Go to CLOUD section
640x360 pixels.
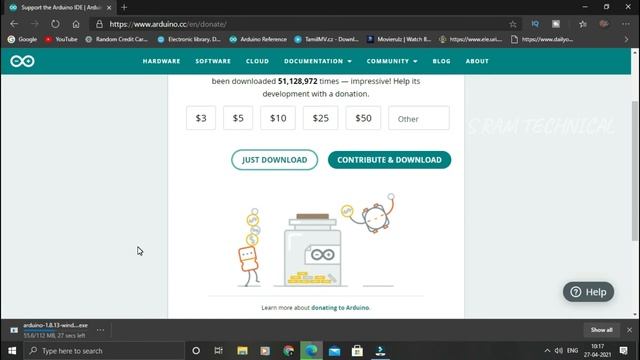[x=257, y=61]
